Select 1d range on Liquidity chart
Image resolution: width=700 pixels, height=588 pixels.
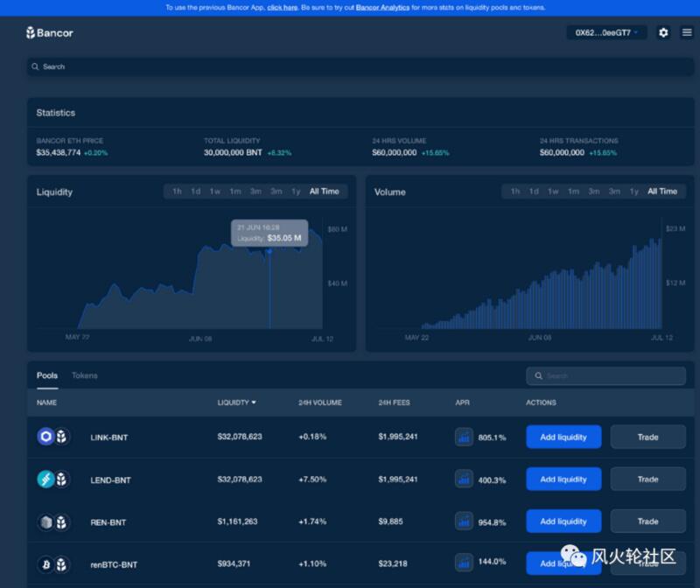(x=195, y=191)
